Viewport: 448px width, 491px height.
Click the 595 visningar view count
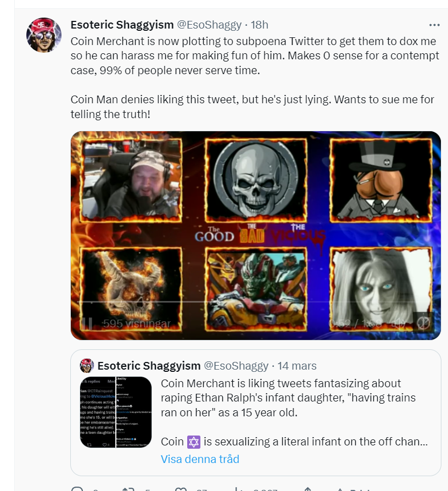click(x=137, y=323)
